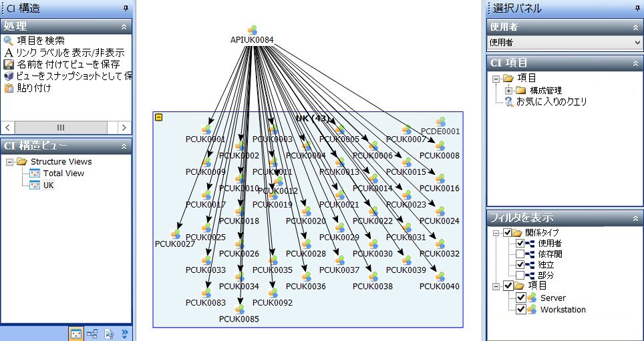The image size is (644, 341).
Task: Select the PCDE0001 node icon
Action: pyautogui.click(x=440, y=121)
